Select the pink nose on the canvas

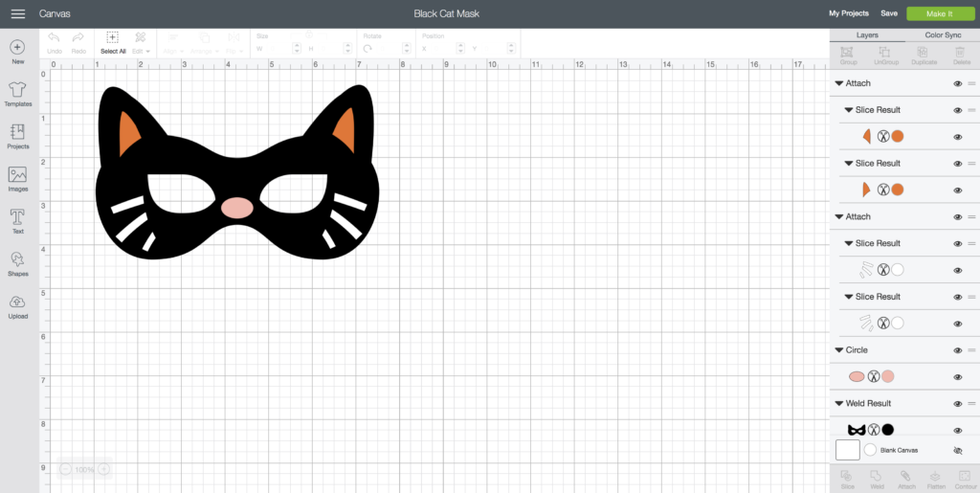[237, 208]
